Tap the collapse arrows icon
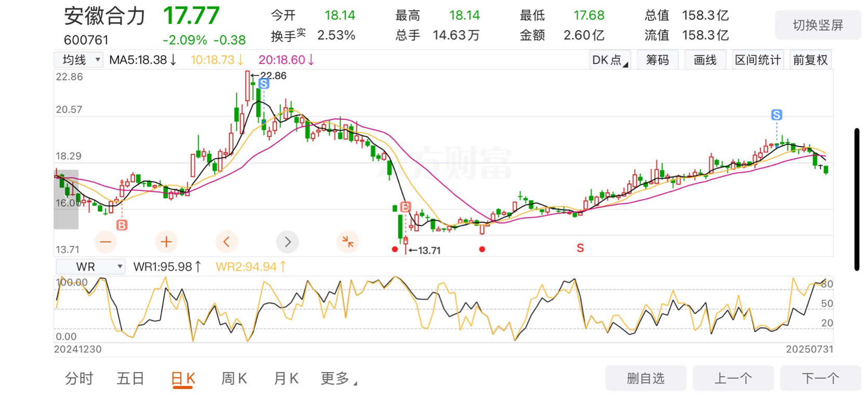 click(348, 242)
